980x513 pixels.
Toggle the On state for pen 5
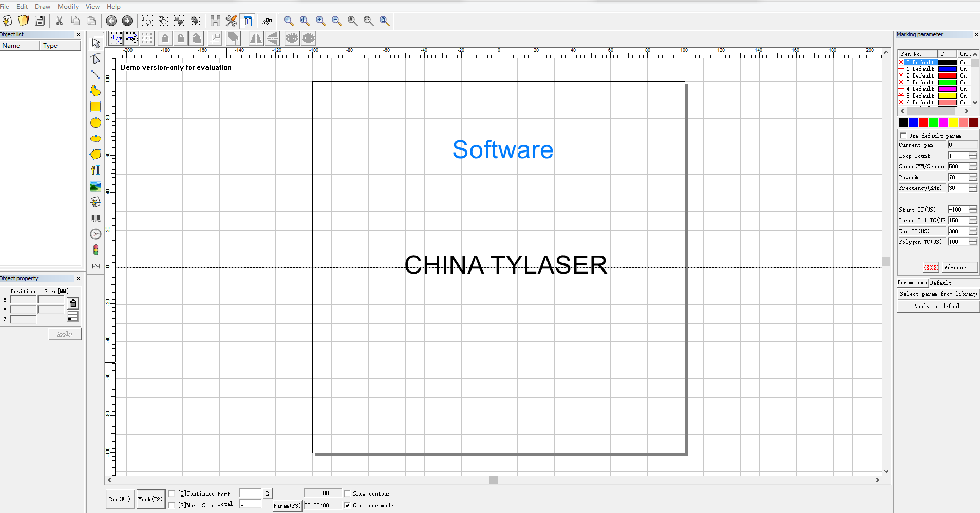click(x=964, y=96)
